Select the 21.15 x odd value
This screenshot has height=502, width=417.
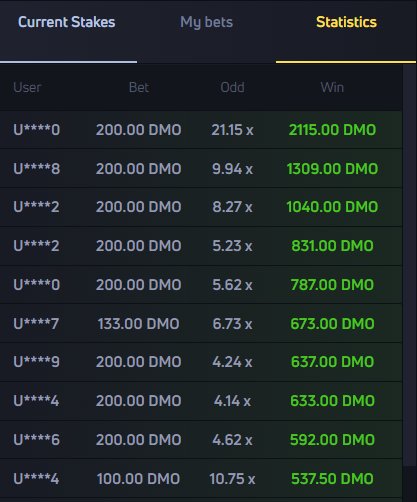point(232,130)
